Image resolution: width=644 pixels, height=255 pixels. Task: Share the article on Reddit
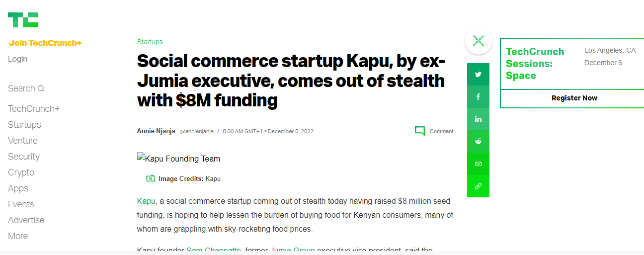(x=478, y=141)
